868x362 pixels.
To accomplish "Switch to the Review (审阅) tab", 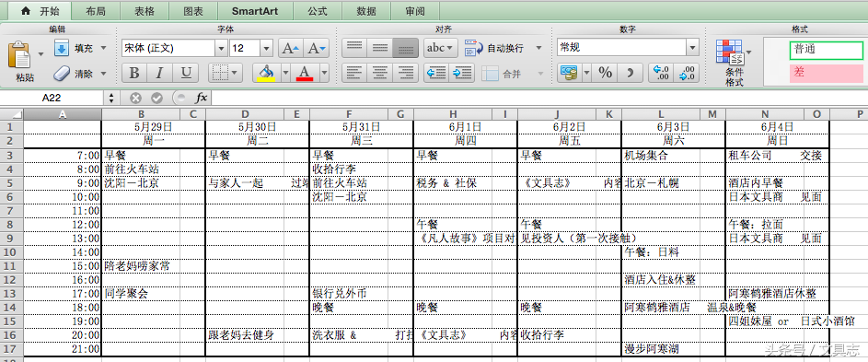I will [x=414, y=11].
